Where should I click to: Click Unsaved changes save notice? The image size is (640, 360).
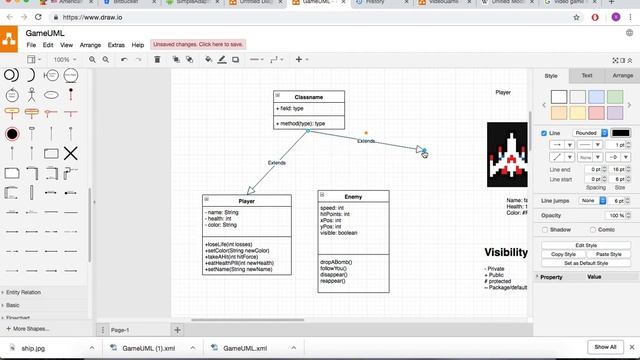(x=198, y=44)
